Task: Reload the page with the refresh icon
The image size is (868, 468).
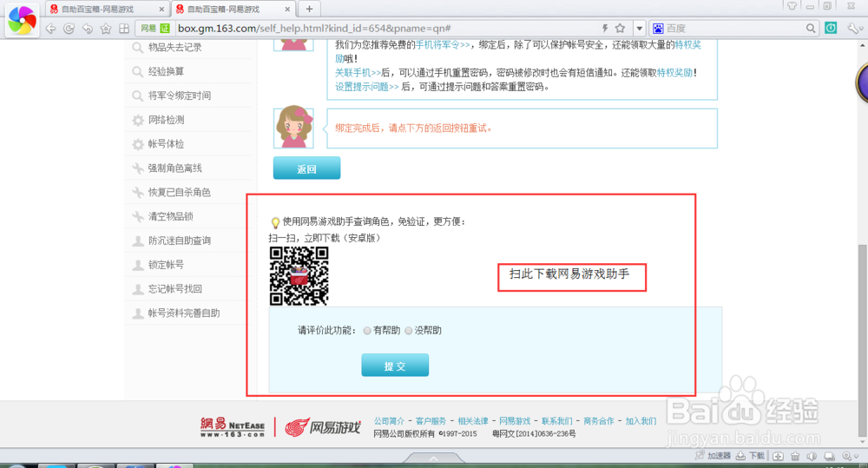Action: 69,29
